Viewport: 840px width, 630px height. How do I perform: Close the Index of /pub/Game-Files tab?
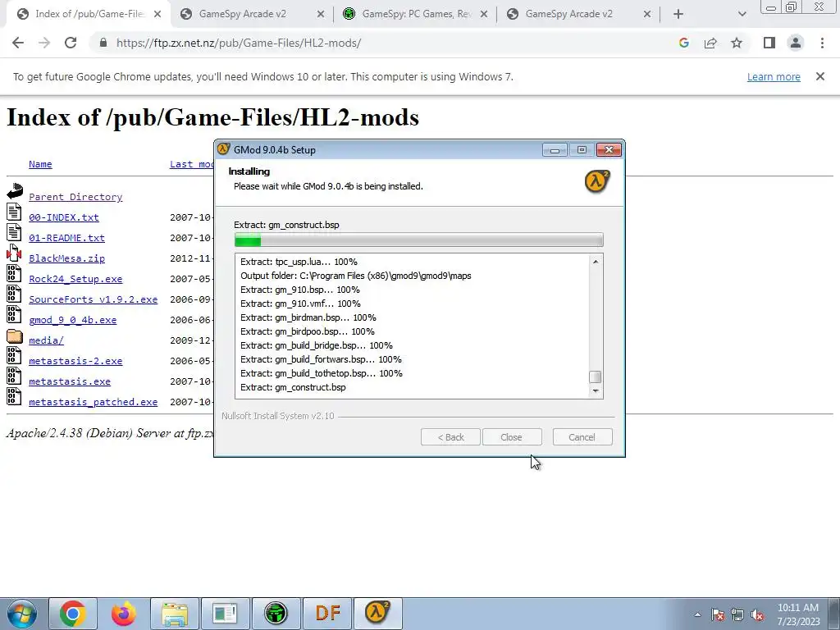coord(157,14)
